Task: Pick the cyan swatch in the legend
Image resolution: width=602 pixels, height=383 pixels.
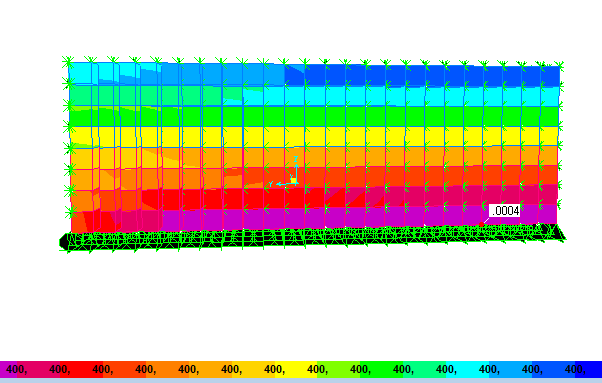Action: tap(468, 369)
